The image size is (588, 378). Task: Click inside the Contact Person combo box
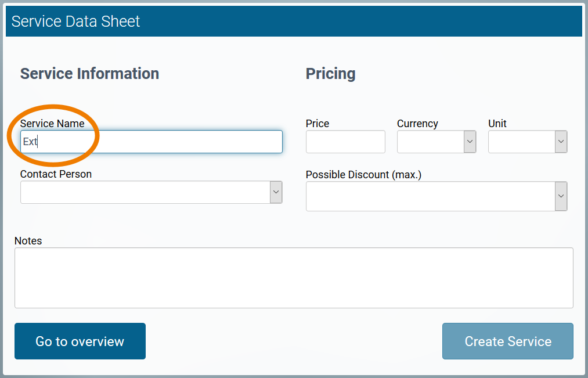145,192
